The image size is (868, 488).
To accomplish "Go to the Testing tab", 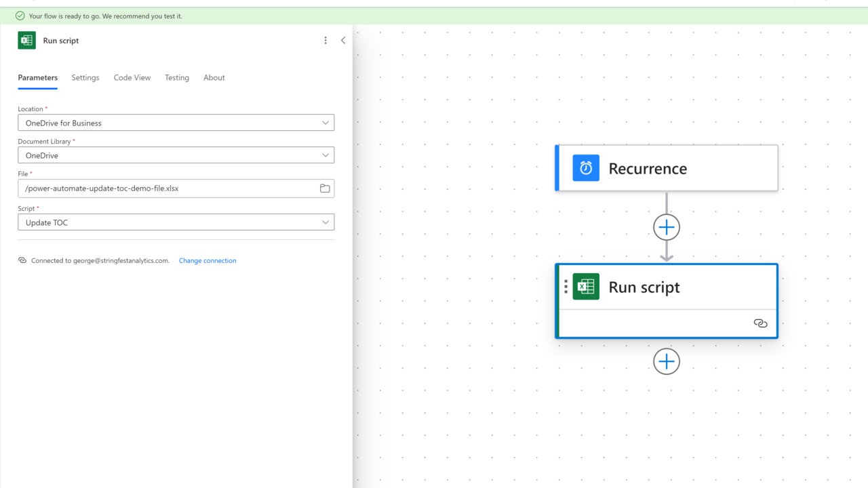I will click(x=177, y=78).
